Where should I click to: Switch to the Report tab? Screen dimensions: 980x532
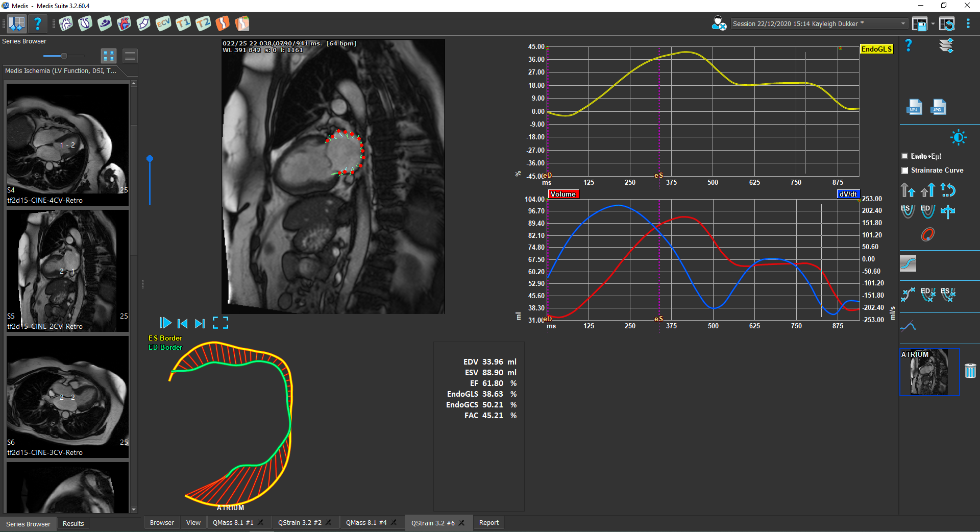488,522
